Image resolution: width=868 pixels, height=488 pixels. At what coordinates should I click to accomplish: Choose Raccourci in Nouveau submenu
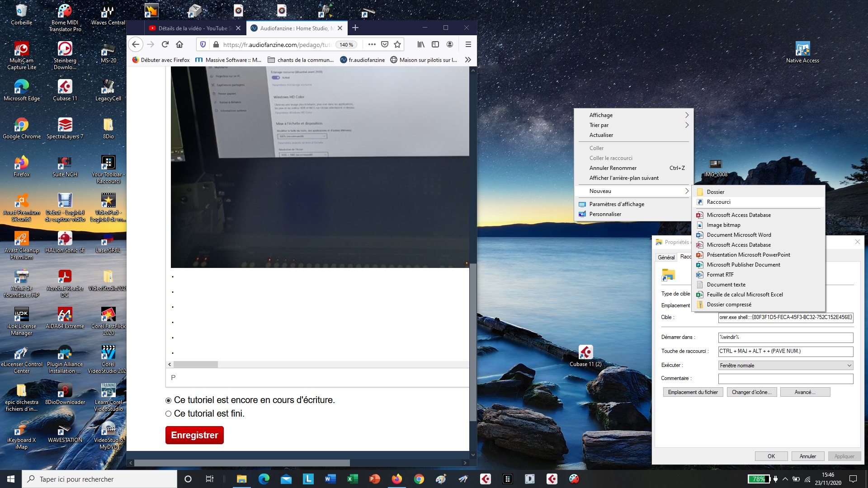pyautogui.click(x=719, y=202)
